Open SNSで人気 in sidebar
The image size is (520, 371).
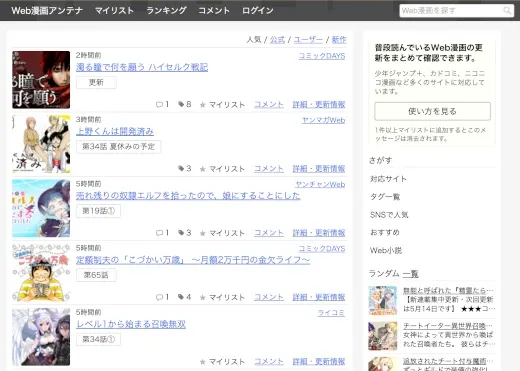click(x=389, y=215)
